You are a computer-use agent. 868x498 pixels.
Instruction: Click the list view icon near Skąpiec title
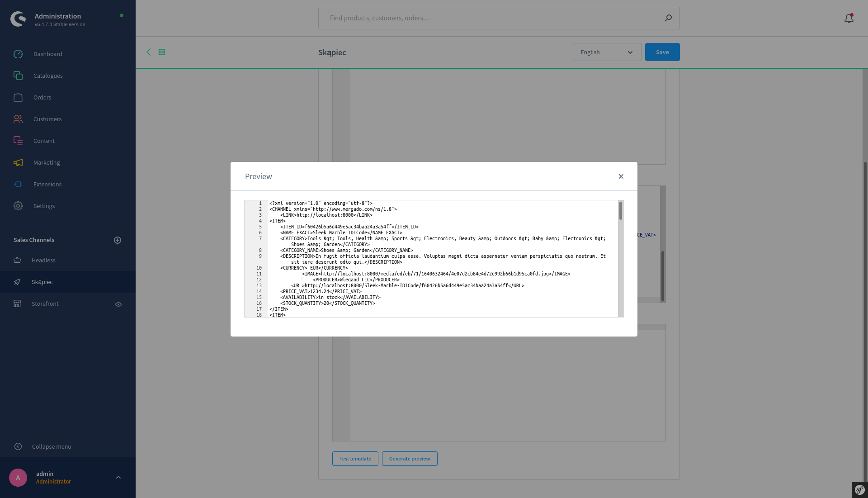pyautogui.click(x=162, y=52)
